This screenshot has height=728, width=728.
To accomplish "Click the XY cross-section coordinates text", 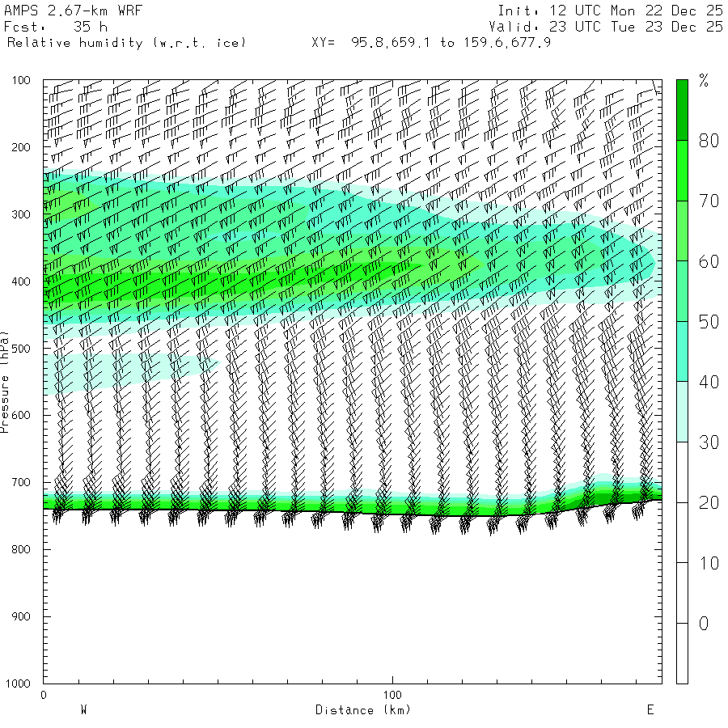I will (x=431, y=43).
